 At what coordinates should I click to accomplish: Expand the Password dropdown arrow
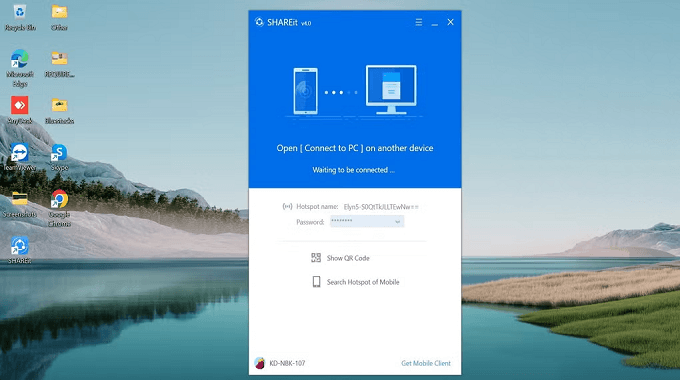tap(397, 222)
